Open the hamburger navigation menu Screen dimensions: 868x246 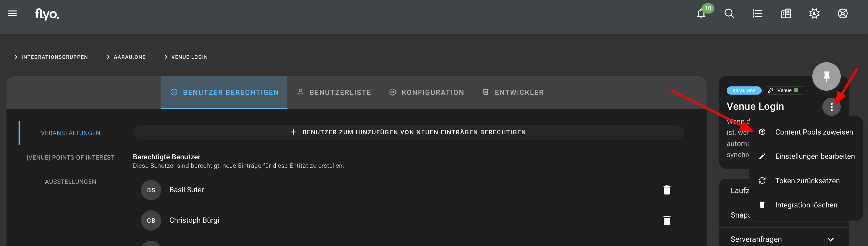click(12, 14)
